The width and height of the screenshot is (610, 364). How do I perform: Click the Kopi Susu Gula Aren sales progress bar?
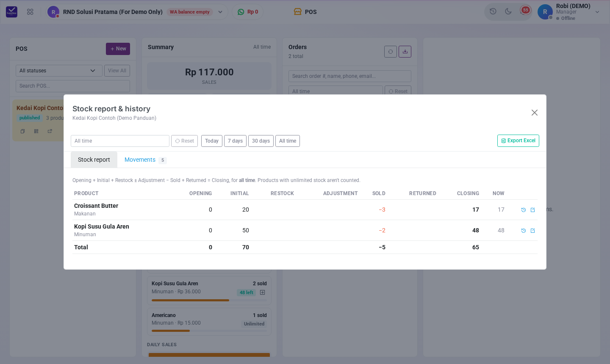(209, 300)
